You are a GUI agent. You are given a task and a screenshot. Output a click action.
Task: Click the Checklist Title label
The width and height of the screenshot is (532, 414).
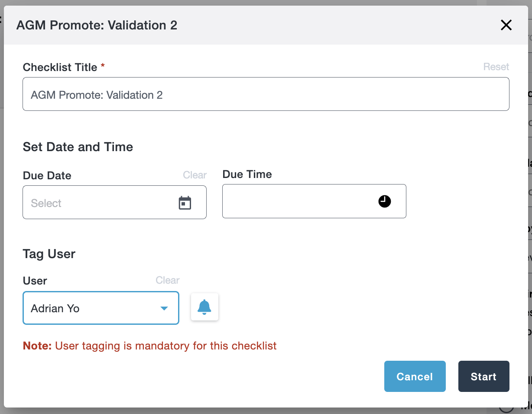[x=60, y=68]
